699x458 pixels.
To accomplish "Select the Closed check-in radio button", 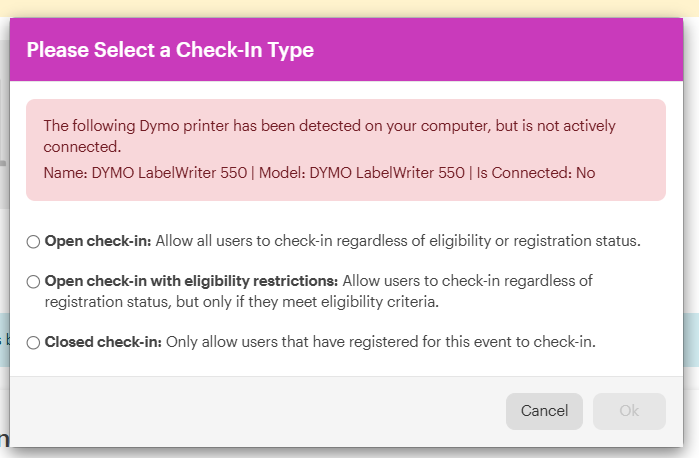I will (34, 343).
